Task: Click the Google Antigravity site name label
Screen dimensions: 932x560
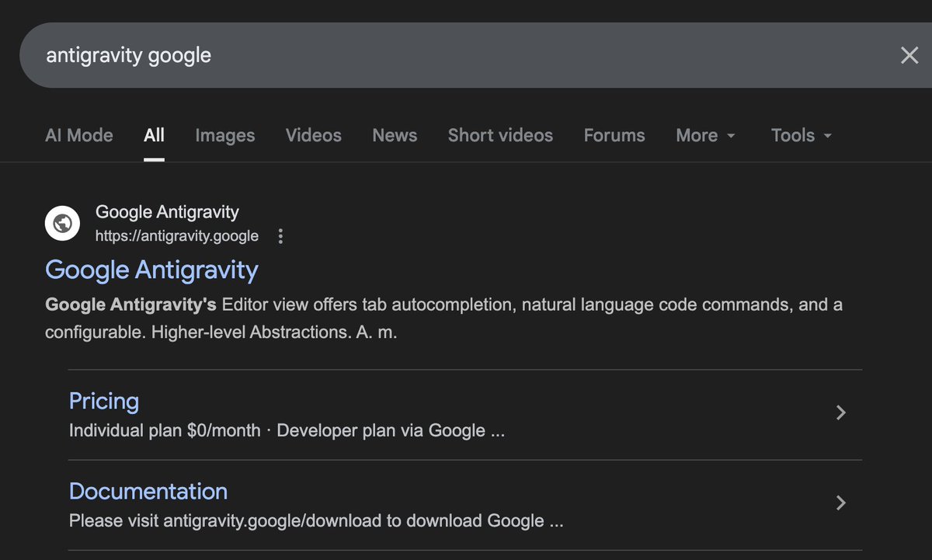Action: (166, 211)
